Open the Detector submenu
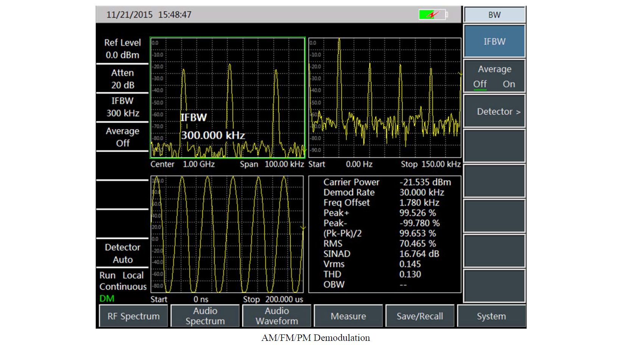The width and height of the screenshot is (644, 345). (x=494, y=111)
